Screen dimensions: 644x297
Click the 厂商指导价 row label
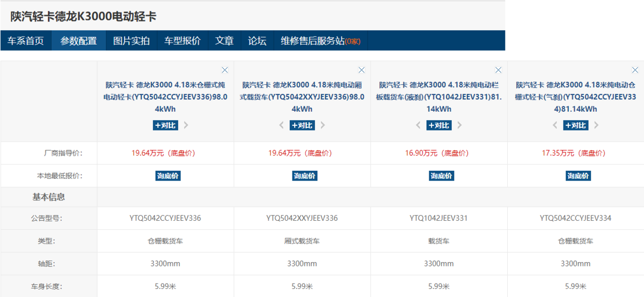coord(63,153)
